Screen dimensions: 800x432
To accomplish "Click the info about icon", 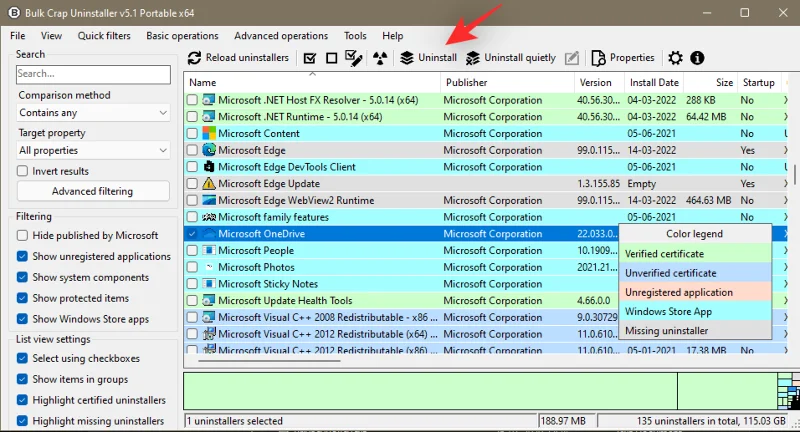I will [x=697, y=58].
